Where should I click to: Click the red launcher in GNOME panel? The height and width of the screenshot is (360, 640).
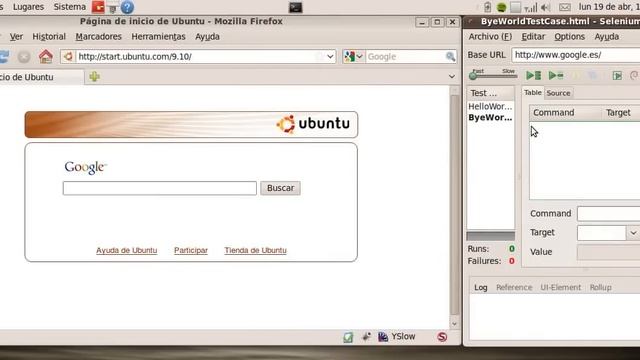pos(98,7)
